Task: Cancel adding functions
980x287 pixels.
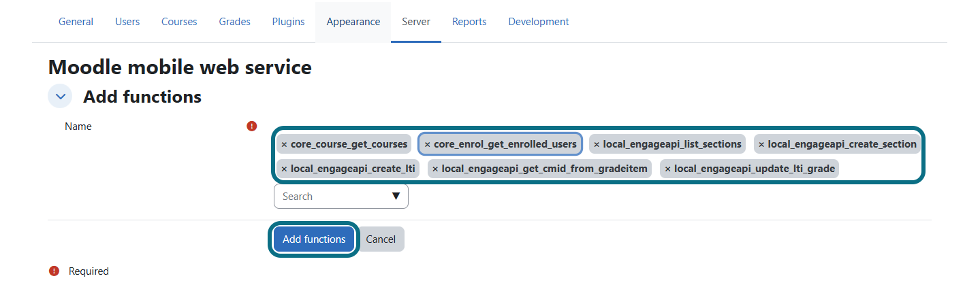Action: 381,239
